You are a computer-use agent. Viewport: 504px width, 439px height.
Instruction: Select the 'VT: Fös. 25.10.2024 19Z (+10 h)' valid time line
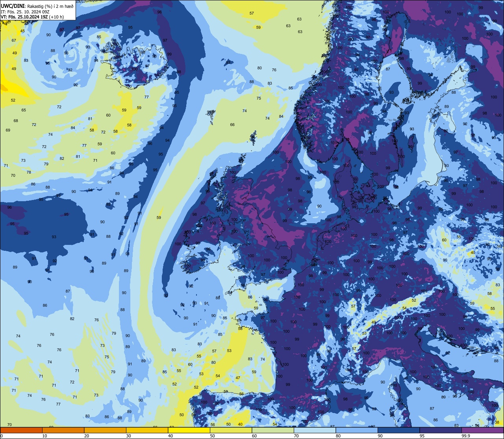coord(32,17)
